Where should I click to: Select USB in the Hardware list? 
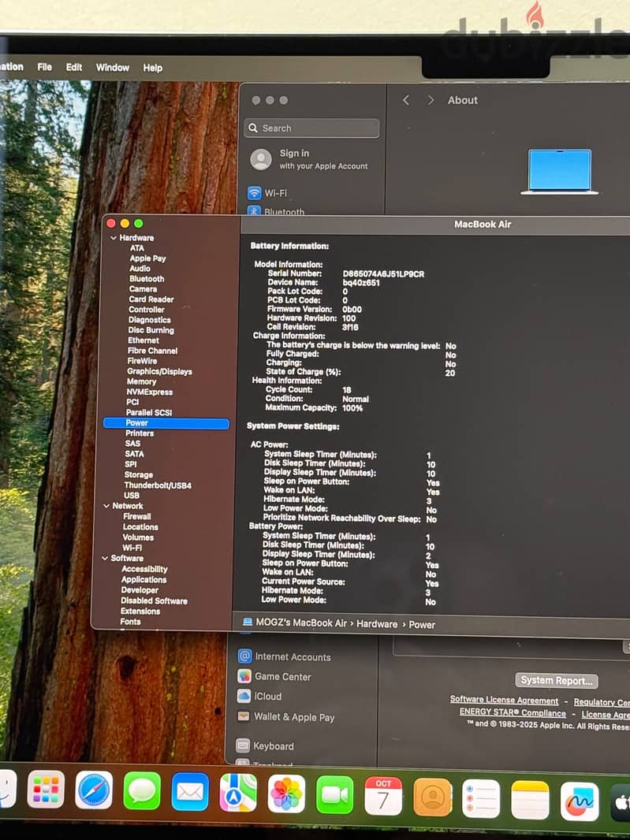[132, 496]
